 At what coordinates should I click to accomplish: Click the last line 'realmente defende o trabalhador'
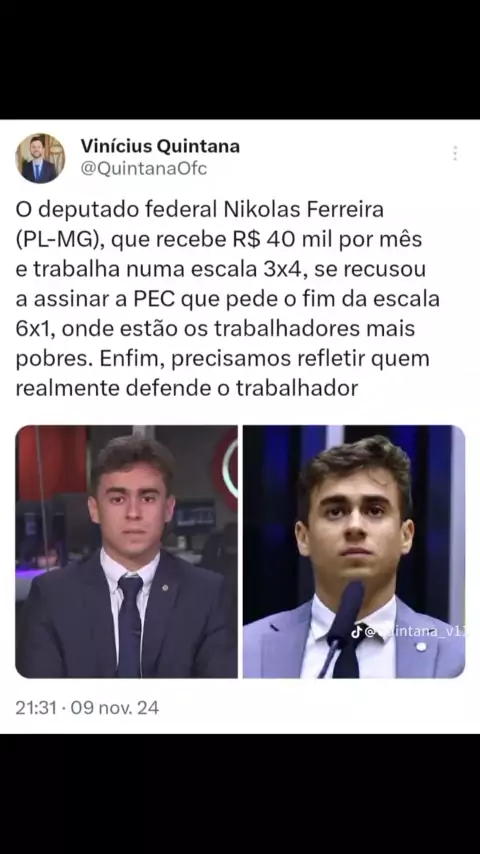[x=186, y=389]
